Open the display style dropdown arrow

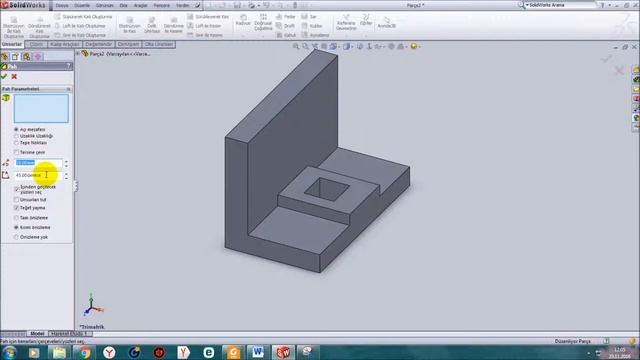pyautogui.click(x=352, y=47)
